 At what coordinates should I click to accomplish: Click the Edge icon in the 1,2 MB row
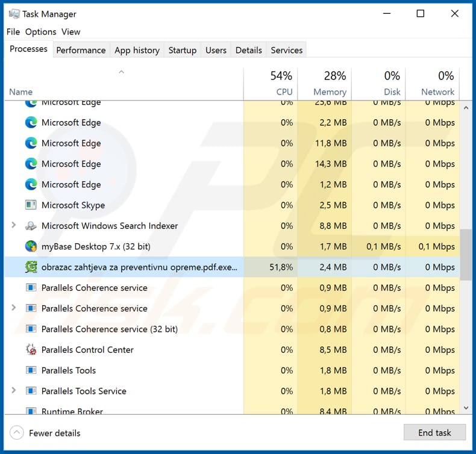31,184
